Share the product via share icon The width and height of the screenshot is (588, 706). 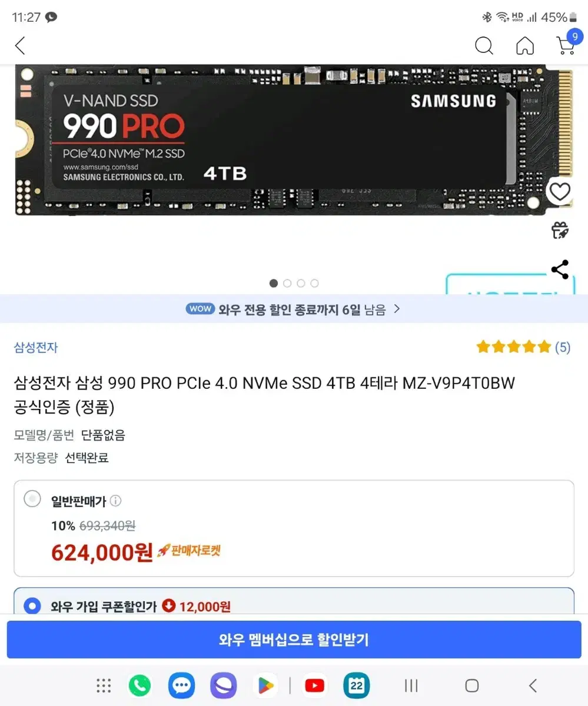pos(560,269)
